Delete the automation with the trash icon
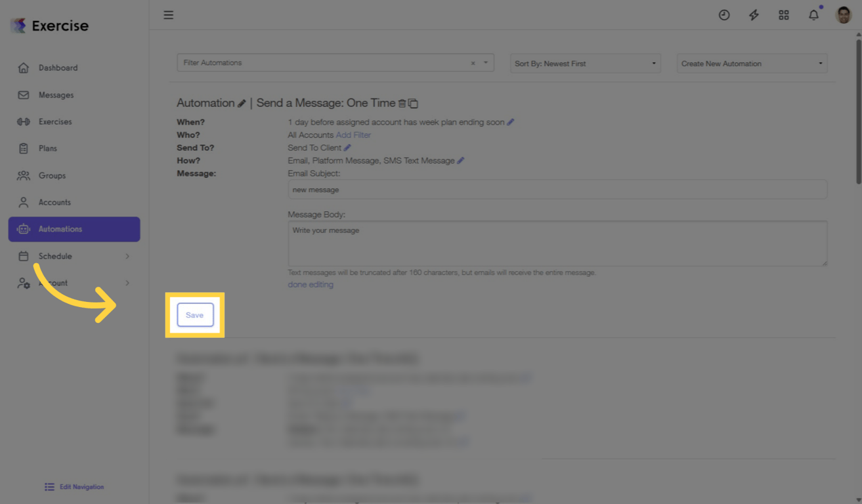 coord(402,103)
